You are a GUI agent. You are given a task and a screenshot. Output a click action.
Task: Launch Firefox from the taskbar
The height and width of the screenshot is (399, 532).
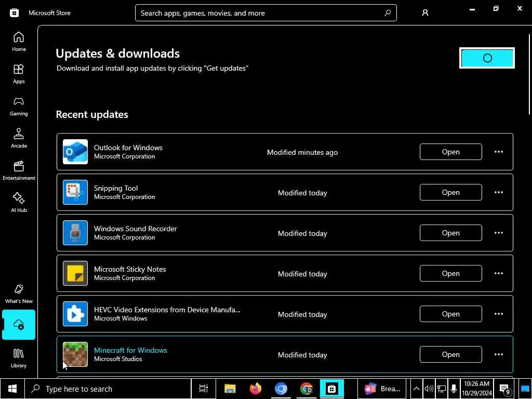[x=256, y=389]
